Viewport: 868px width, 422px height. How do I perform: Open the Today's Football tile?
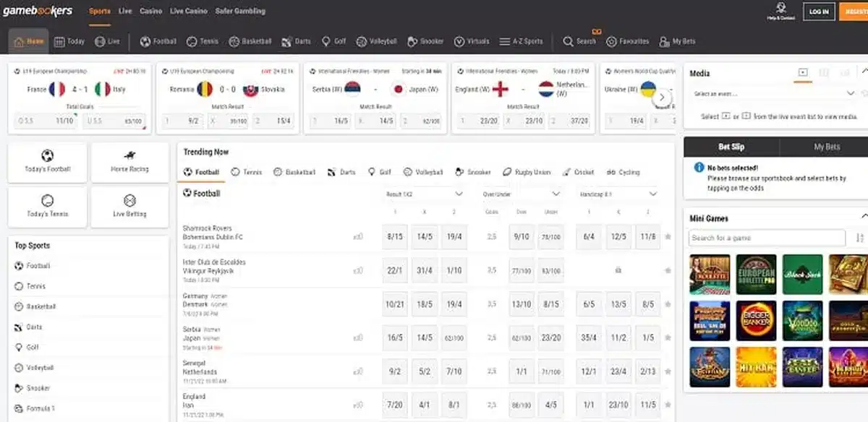tap(48, 162)
